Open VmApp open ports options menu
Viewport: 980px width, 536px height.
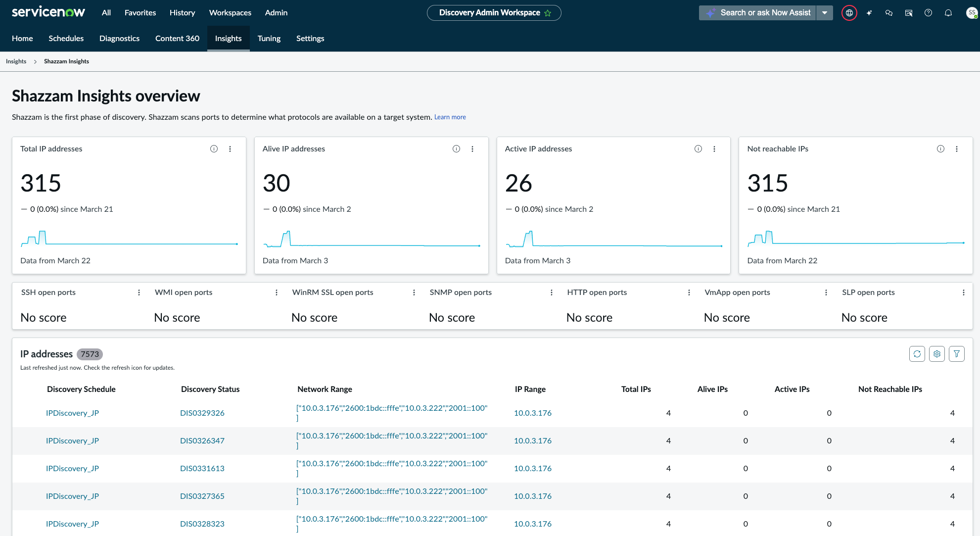(826, 292)
